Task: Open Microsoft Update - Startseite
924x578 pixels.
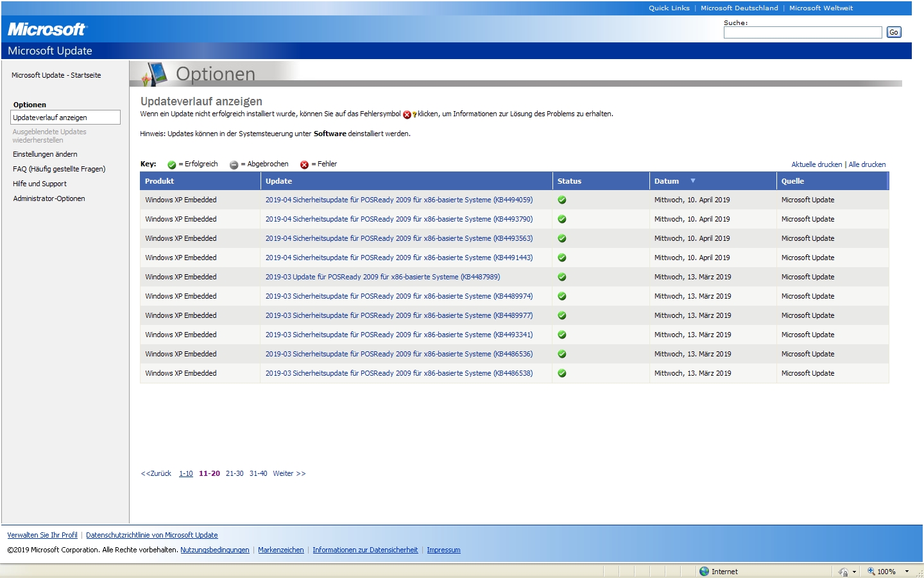Action: coord(56,75)
